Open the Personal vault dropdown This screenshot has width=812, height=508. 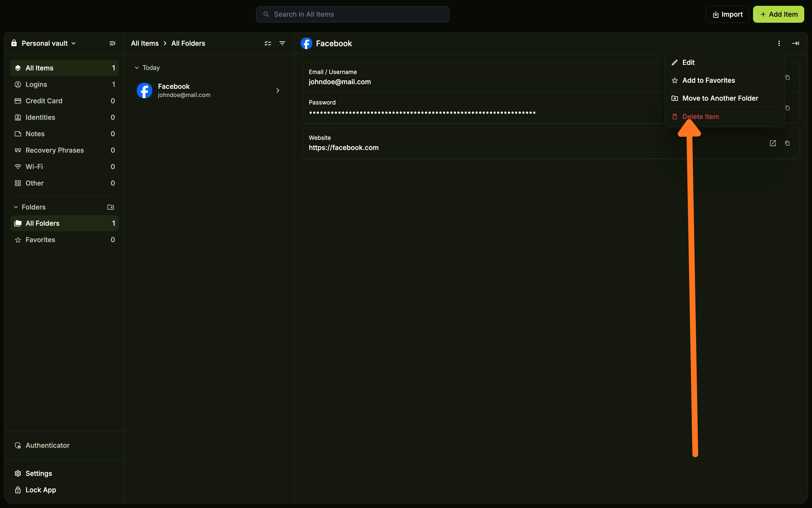coord(43,43)
